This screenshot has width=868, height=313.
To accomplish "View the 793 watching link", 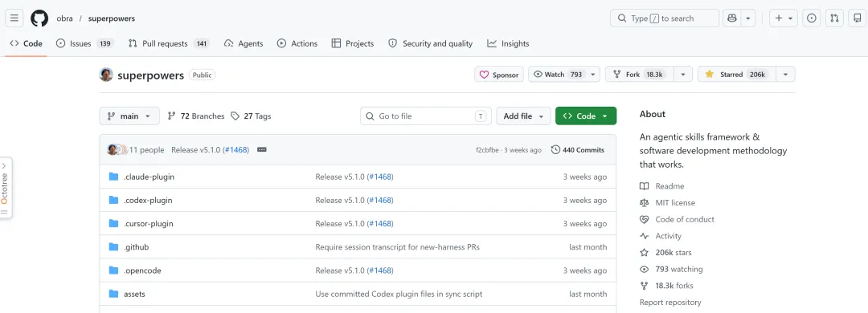I will coord(671,270).
